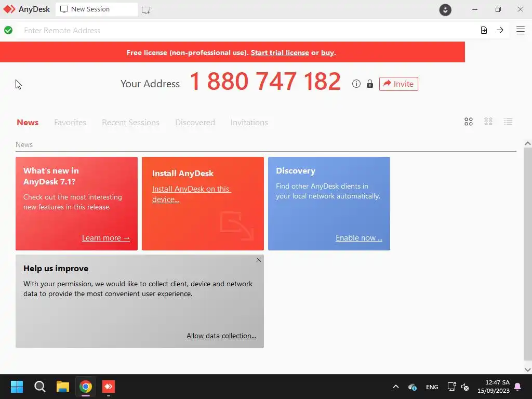Click Allow data collection link
532x399 pixels.
coord(221,336)
